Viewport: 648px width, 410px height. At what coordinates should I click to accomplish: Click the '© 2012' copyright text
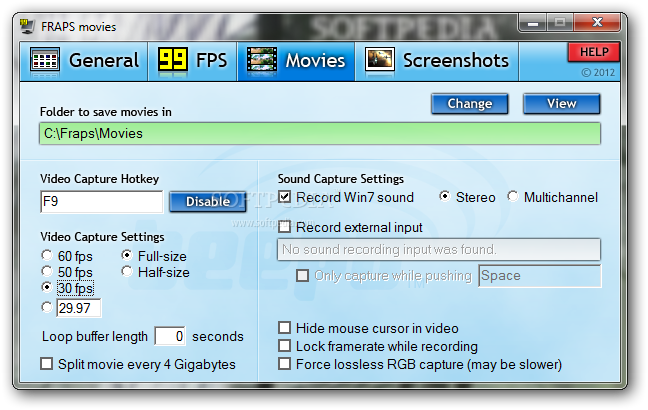click(598, 73)
